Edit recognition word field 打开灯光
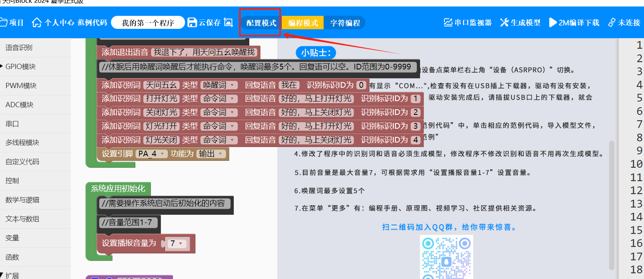644x279 pixels. coord(161,99)
